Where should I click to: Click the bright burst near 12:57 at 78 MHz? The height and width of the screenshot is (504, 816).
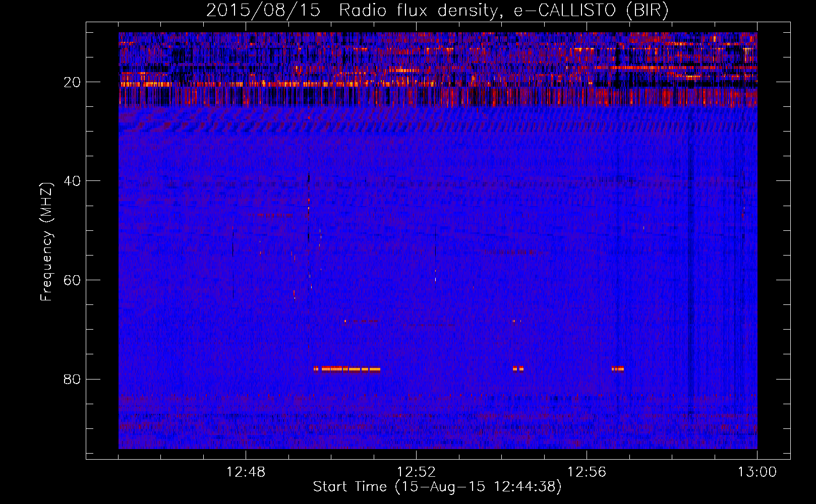tap(618, 368)
